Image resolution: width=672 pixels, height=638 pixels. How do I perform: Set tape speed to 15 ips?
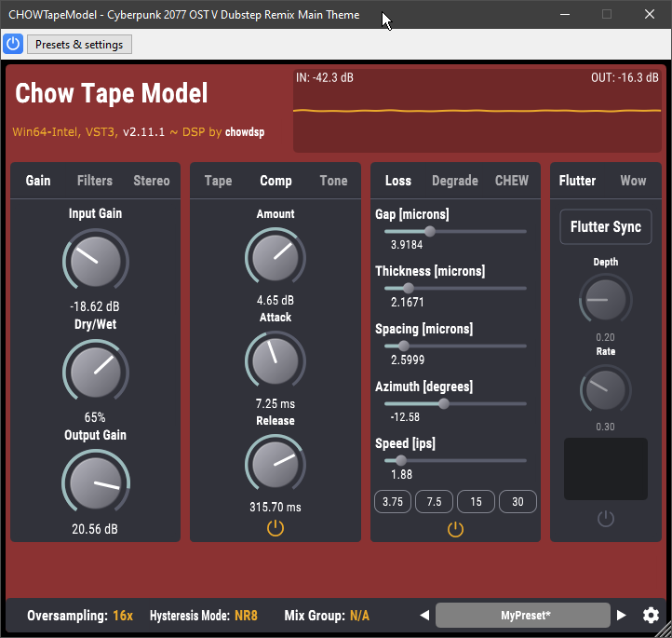[476, 502]
